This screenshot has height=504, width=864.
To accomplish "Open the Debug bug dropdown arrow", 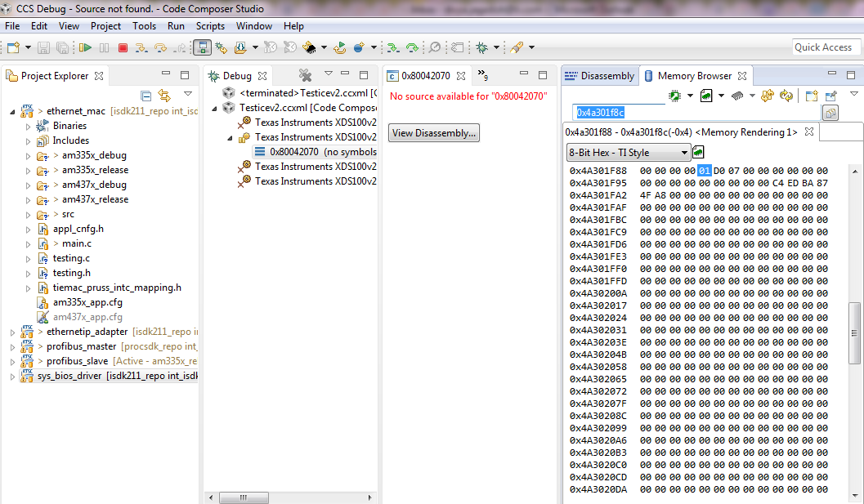I will [496, 48].
